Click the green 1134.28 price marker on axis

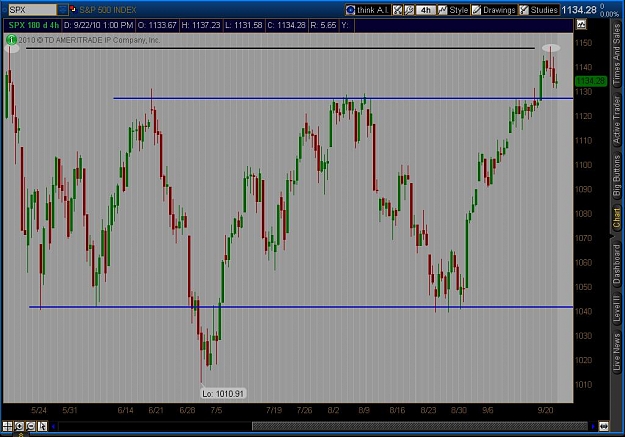click(x=591, y=81)
